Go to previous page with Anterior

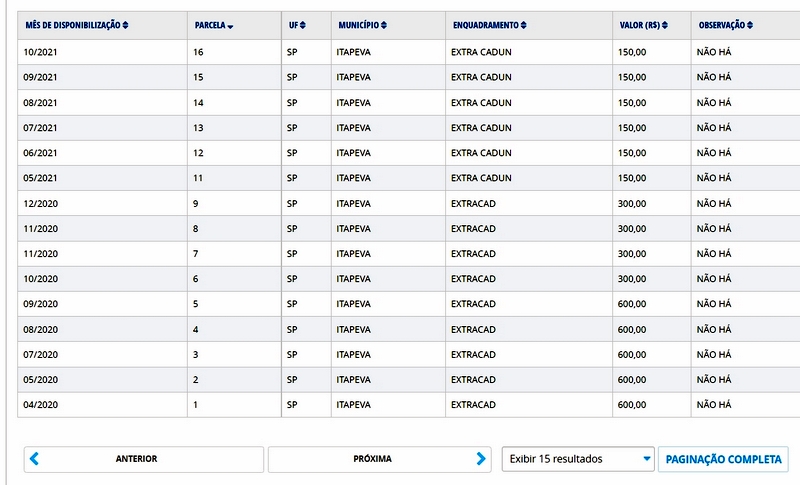point(137,459)
